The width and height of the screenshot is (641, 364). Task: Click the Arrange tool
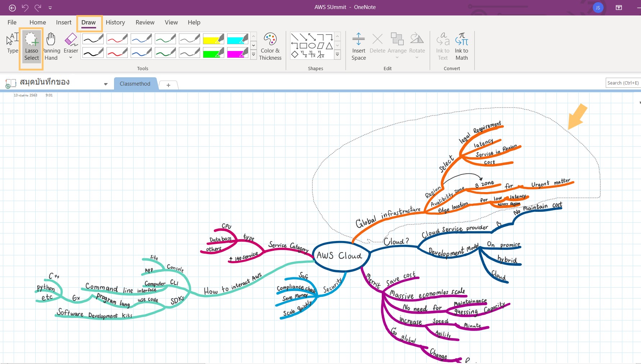(397, 42)
